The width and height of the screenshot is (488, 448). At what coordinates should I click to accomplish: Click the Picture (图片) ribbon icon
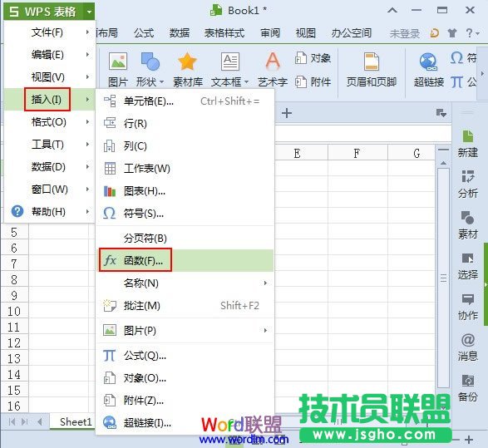click(118, 69)
